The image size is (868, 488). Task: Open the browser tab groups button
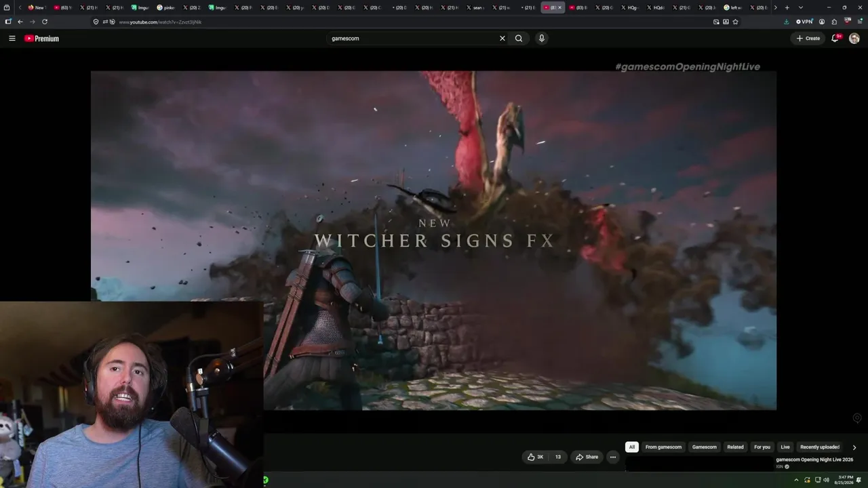pos(7,7)
